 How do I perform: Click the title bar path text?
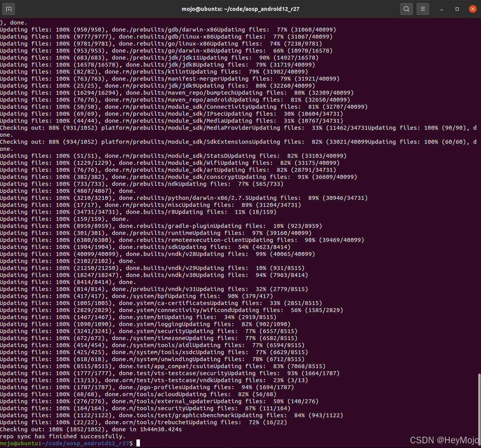[240, 9]
